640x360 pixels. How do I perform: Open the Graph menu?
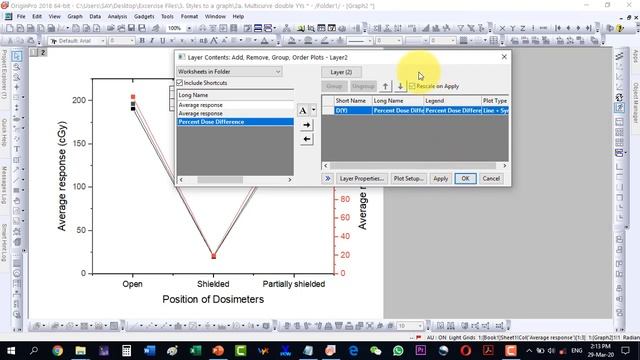click(x=75, y=16)
